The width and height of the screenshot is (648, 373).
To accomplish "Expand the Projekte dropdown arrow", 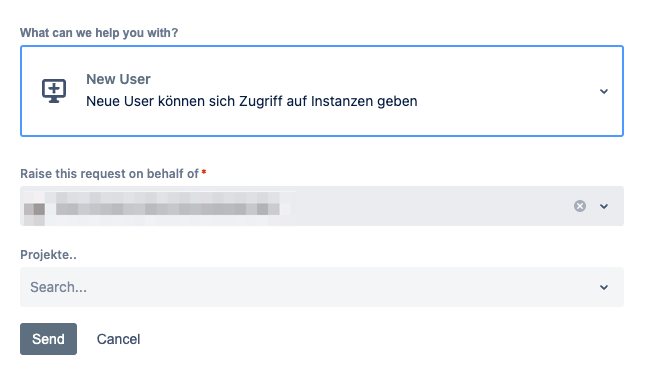I will click(x=604, y=287).
